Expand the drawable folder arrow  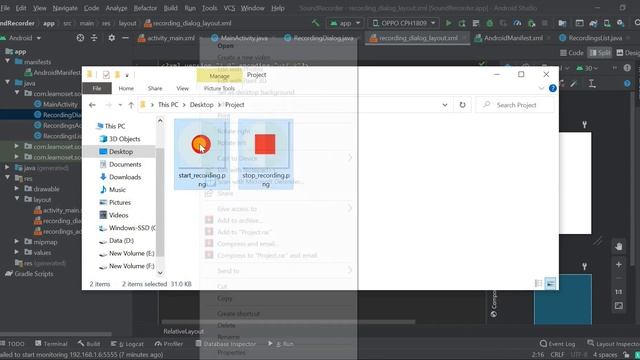[17, 189]
